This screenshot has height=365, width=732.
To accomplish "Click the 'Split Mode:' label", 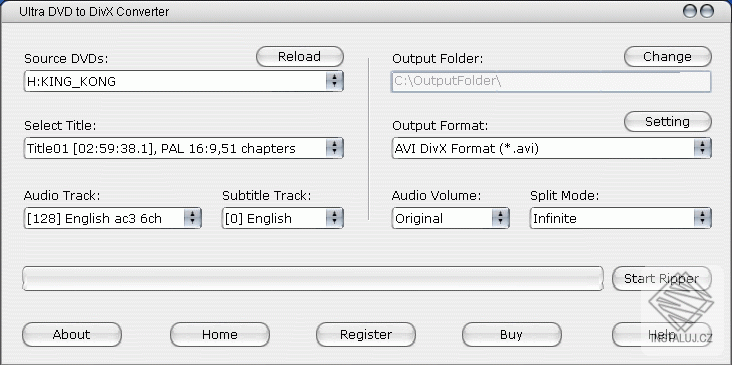I will (564, 196).
